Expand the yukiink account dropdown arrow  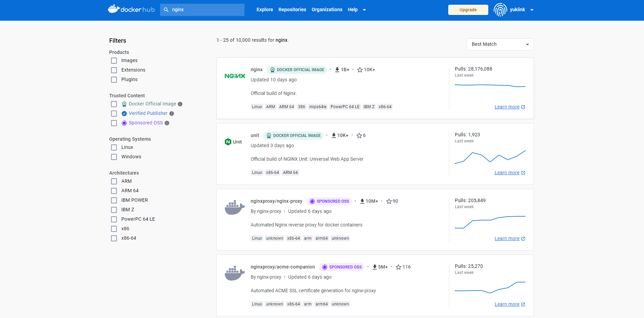[x=532, y=10]
